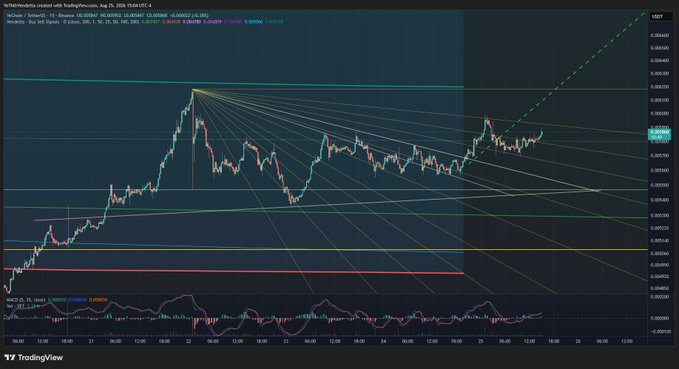Click the 0.006600 price axis label
Screen dimensions: 679x369
click(659, 36)
